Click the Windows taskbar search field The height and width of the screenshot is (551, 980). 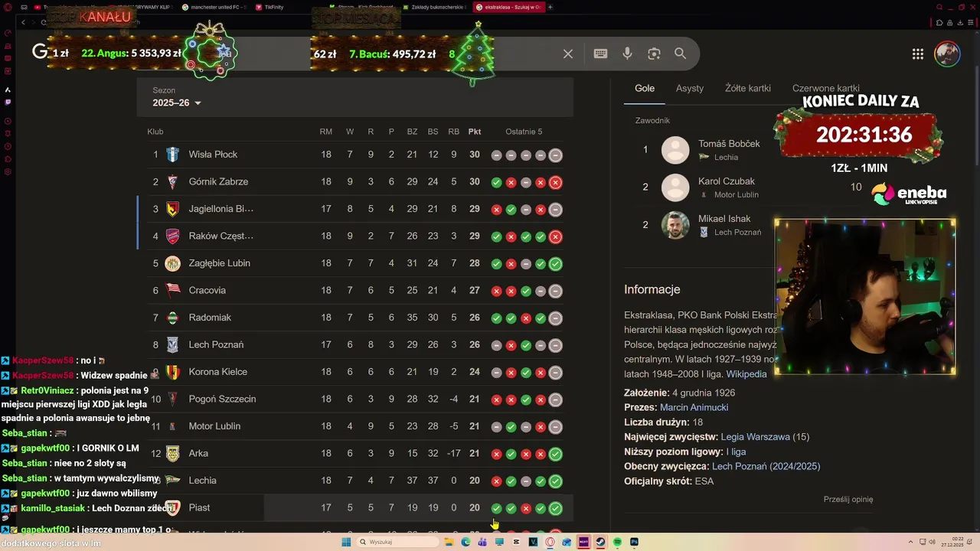[396, 542]
